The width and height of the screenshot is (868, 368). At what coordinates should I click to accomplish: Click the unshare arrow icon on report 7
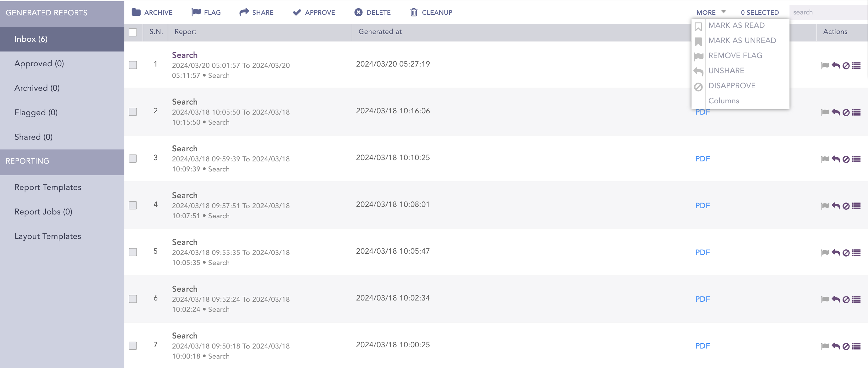click(x=836, y=346)
